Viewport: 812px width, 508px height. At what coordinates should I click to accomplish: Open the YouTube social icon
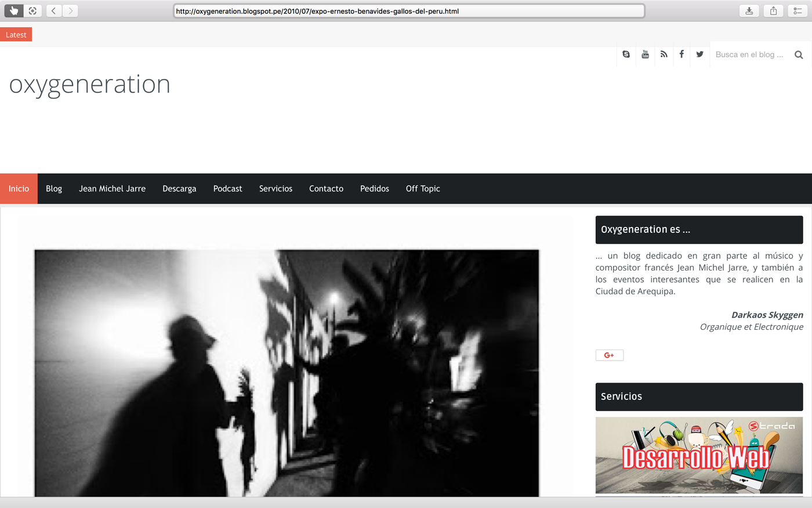645,55
